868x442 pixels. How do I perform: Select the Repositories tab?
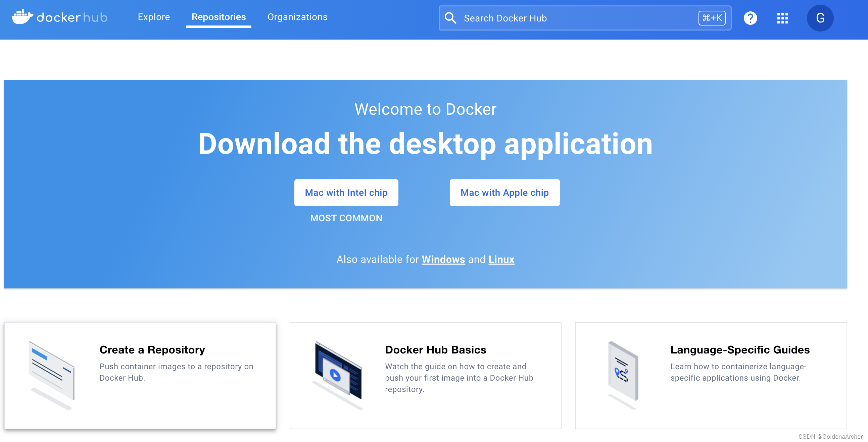pyautogui.click(x=219, y=17)
